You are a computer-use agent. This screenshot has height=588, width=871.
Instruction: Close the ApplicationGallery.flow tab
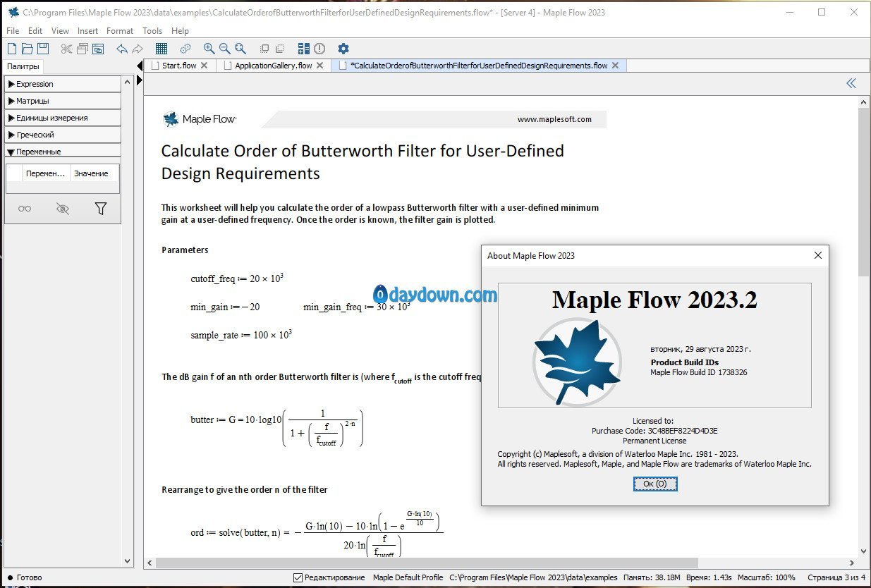click(319, 66)
